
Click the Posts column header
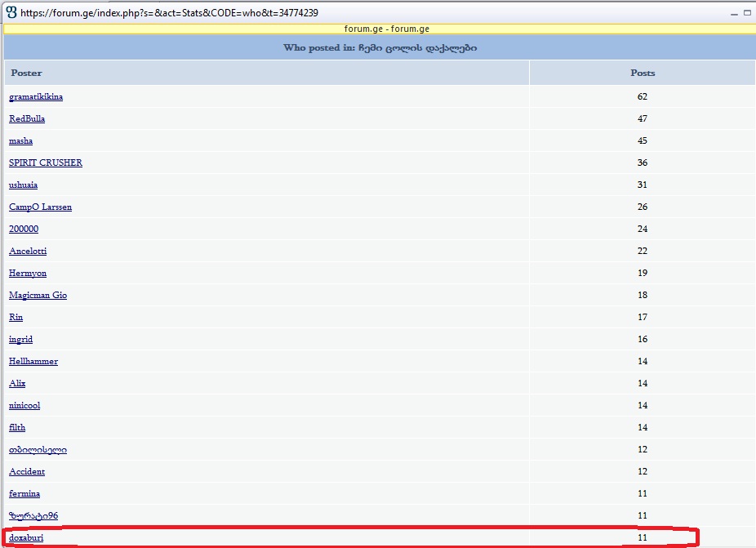[x=643, y=73]
